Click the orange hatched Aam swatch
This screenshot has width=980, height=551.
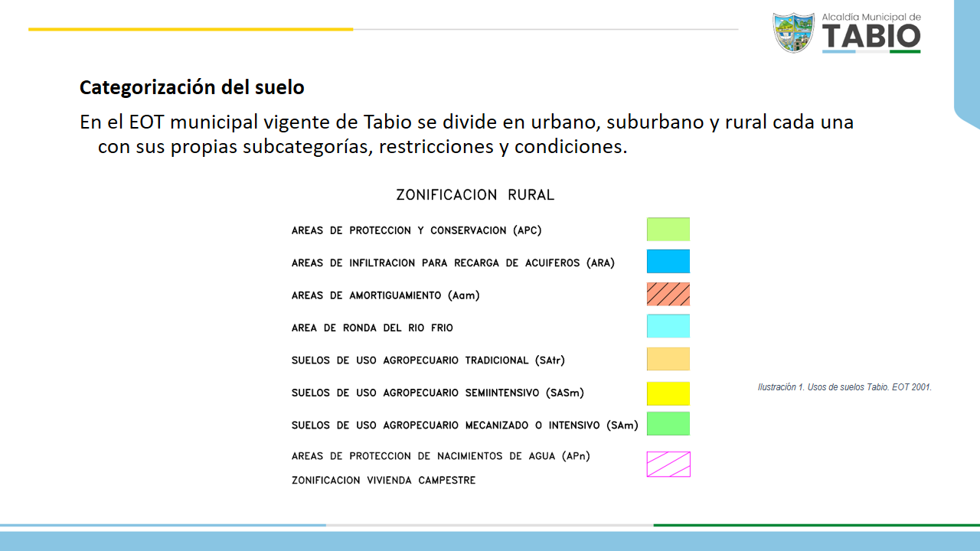[x=668, y=294]
